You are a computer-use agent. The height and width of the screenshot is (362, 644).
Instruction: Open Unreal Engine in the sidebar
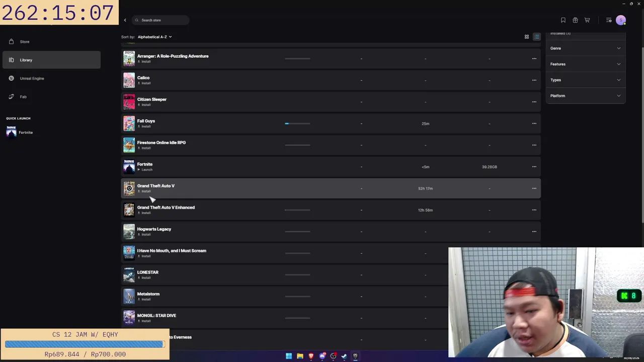tap(51, 78)
